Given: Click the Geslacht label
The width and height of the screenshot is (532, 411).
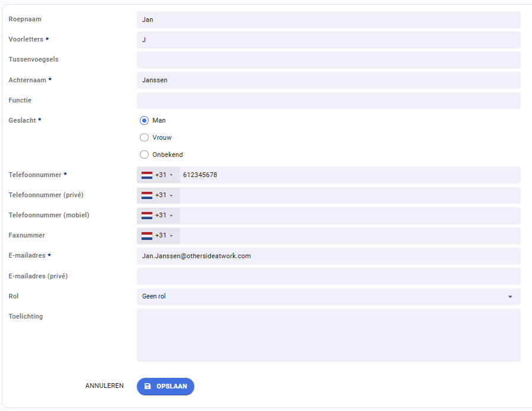Looking at the screenshot, I should point(23,120).
